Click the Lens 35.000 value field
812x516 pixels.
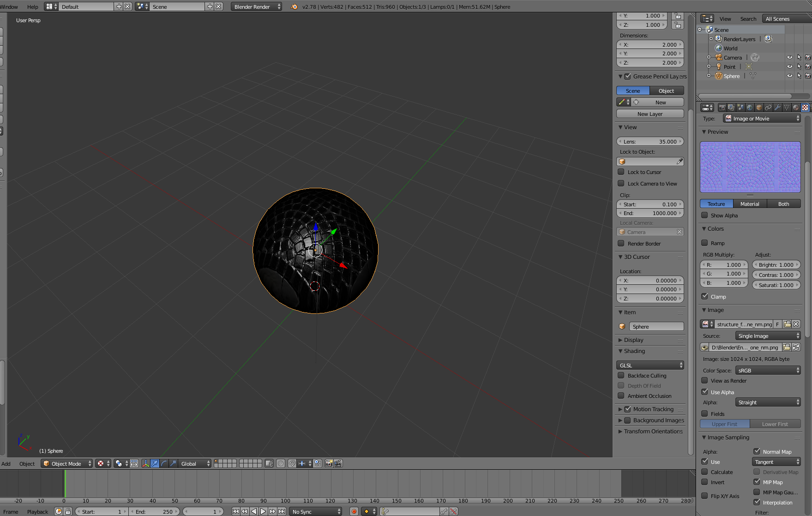650,141
